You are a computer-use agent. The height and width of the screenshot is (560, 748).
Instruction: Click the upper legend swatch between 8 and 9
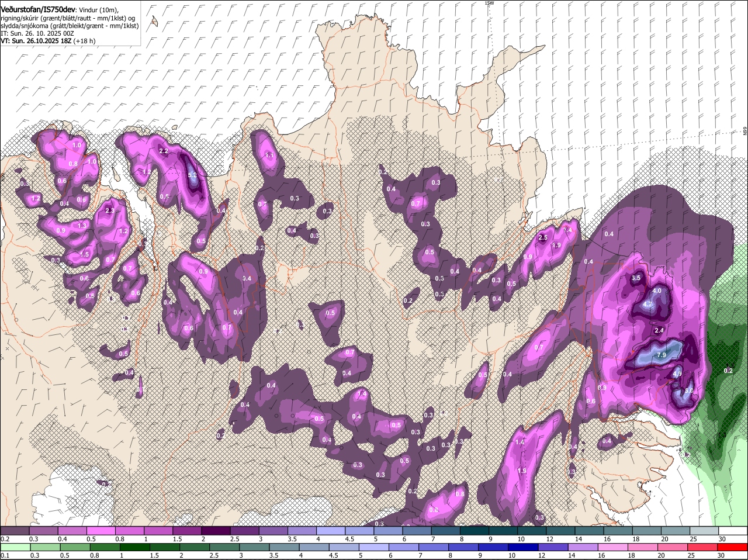click(475, 530)
